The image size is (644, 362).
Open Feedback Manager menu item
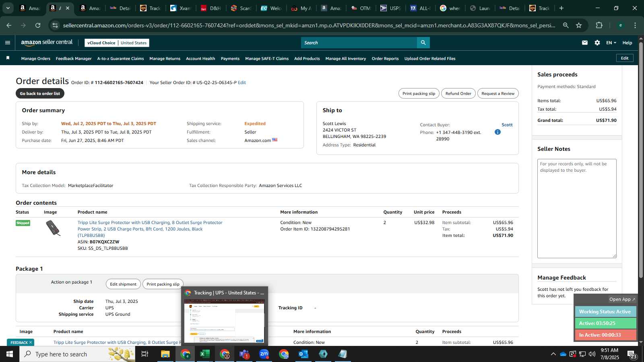tap(74, 58)
